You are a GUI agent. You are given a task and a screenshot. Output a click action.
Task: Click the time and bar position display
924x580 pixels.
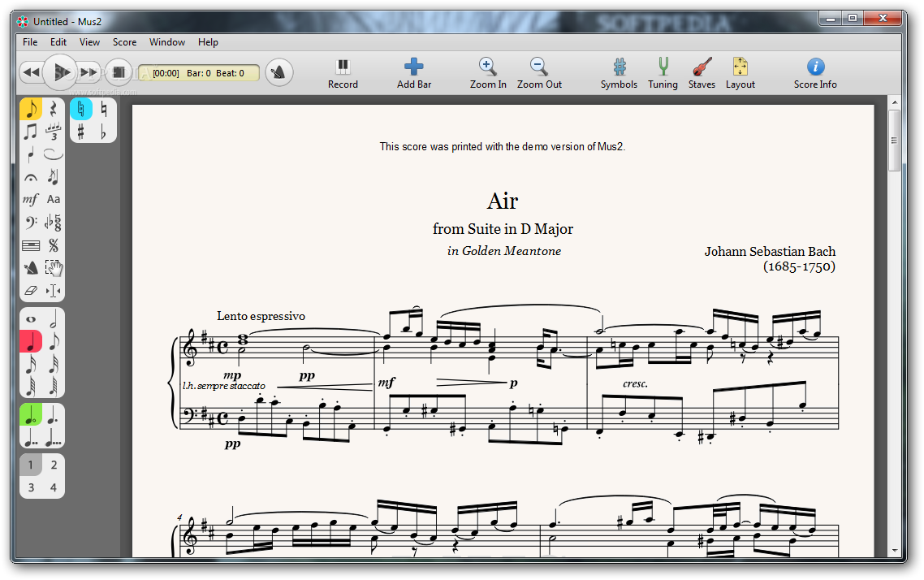(x=199, y=73)
